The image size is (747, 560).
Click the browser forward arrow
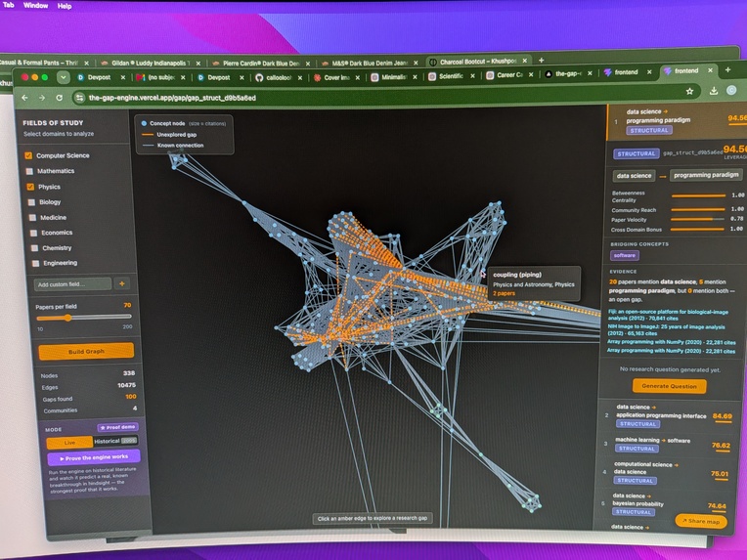(42, 97)
